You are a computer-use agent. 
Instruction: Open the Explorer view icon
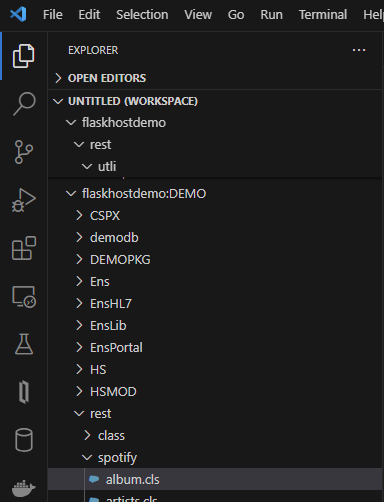point(24,56)
